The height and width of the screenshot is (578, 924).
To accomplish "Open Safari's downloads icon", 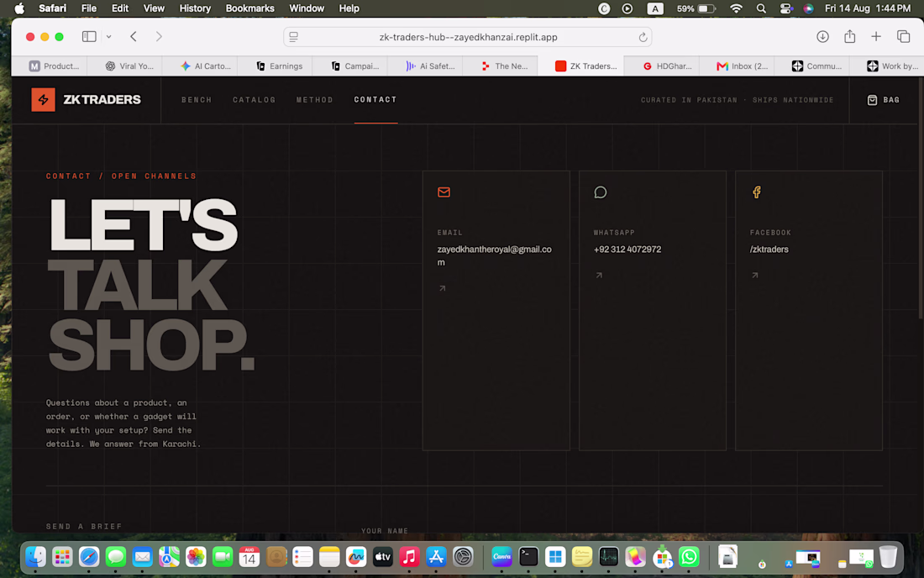I will click(822, 36).
